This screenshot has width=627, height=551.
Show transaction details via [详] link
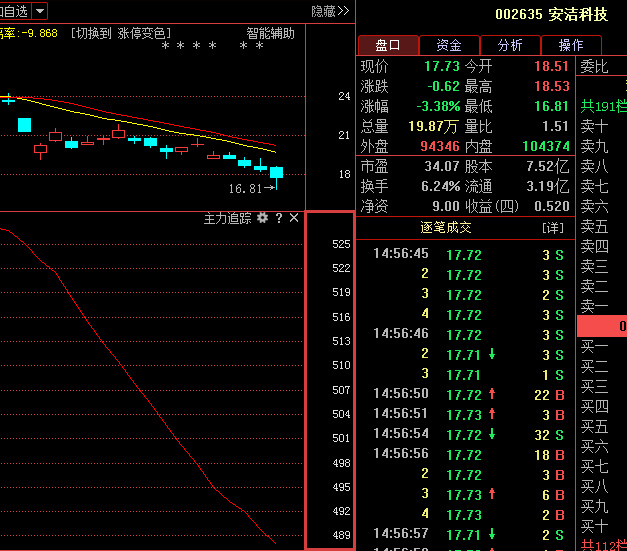click(553, 228)
